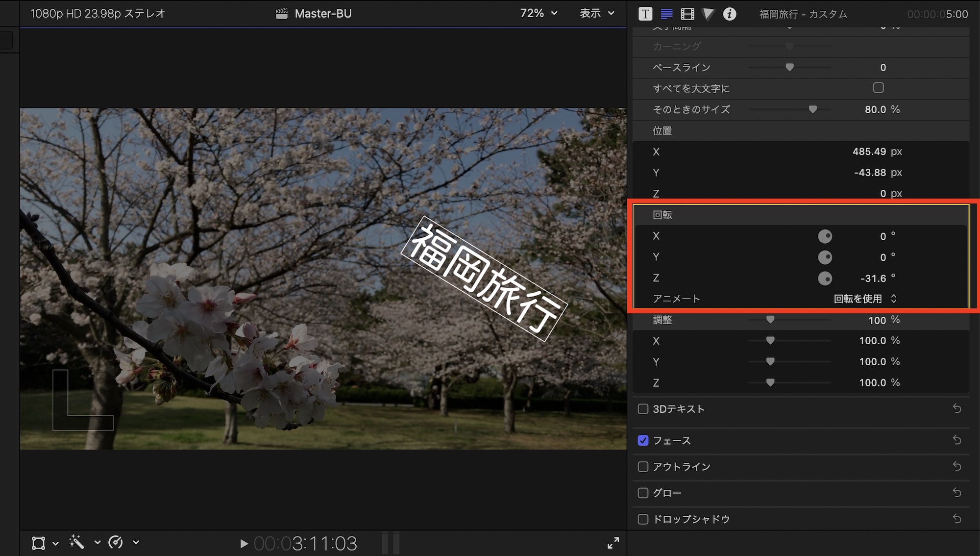
Task: Enable the 3Dテキスト checkbox
Action: [x=643, y=409]
